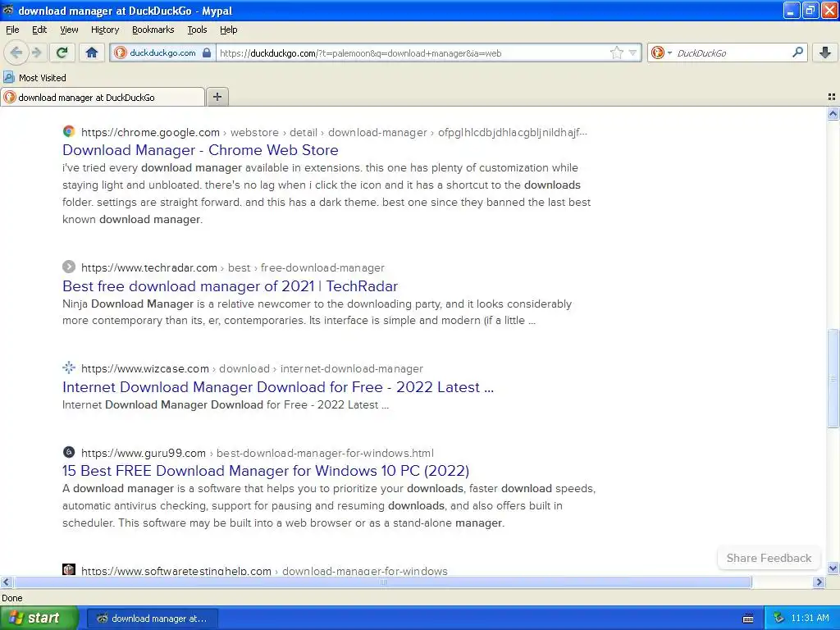Click inside the DuckDuckGo search field
The image size is (840, 630).
click(x=731, y=52)
